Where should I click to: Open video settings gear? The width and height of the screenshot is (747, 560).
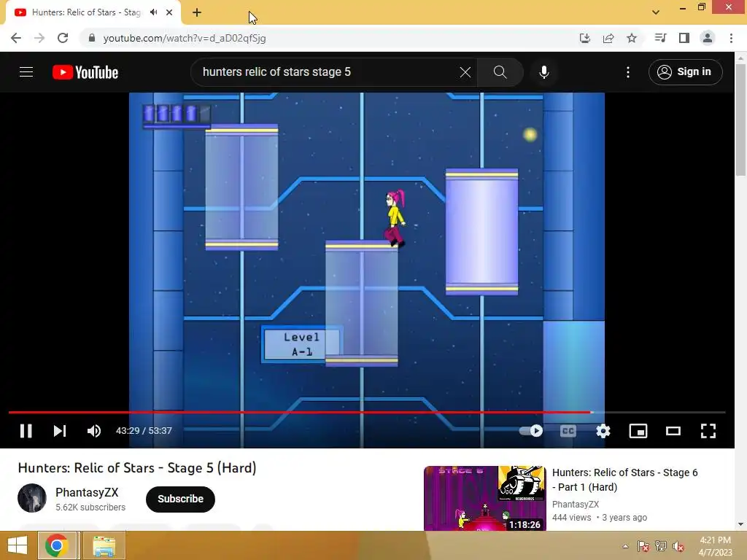[603, 431]
